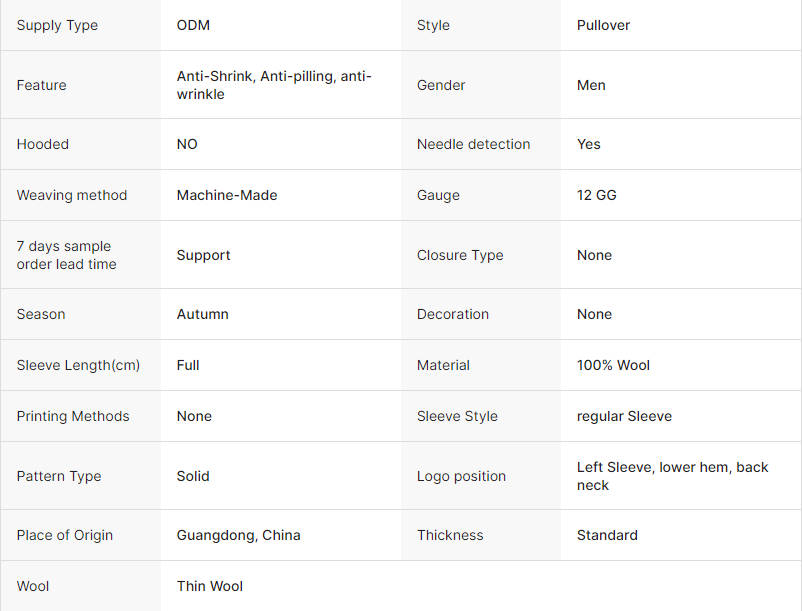Click the Anti-Shrink, Anti-pilling feature value
The image size is (802, 611).
pos(274,85)
